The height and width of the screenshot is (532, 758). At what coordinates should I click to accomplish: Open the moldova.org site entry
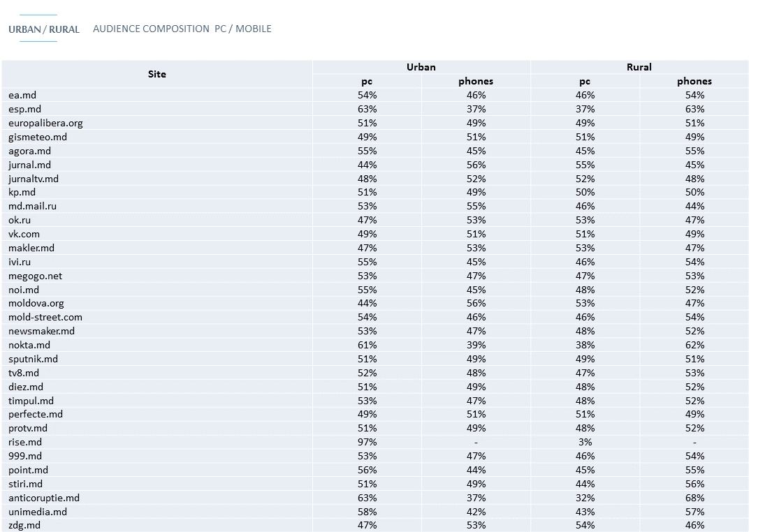point(36,303)
